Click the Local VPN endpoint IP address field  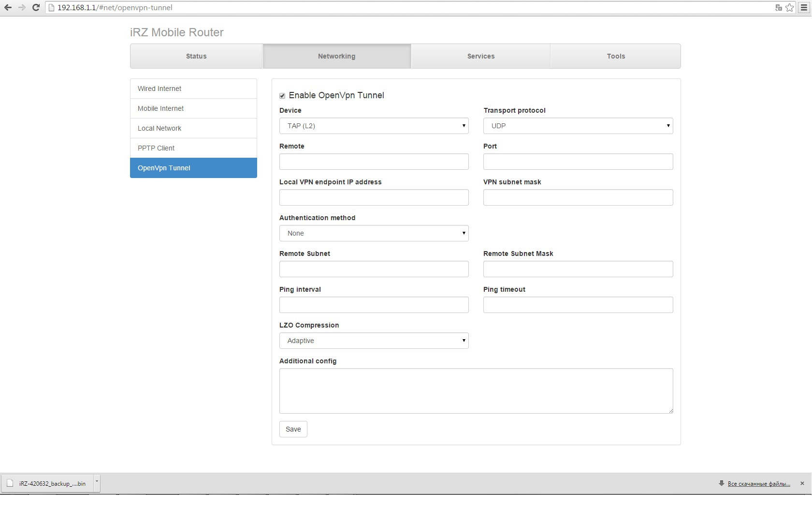(x=374, y=197)
